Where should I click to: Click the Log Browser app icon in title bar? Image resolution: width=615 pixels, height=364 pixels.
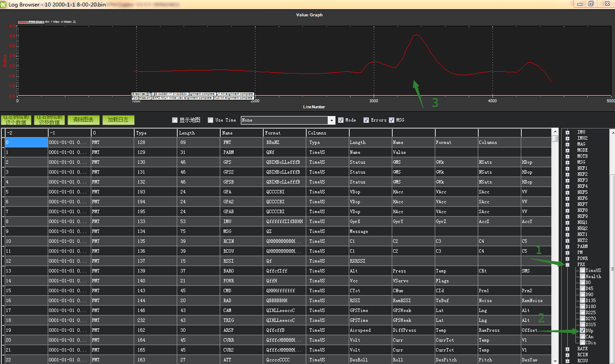(x=4, y=4)
